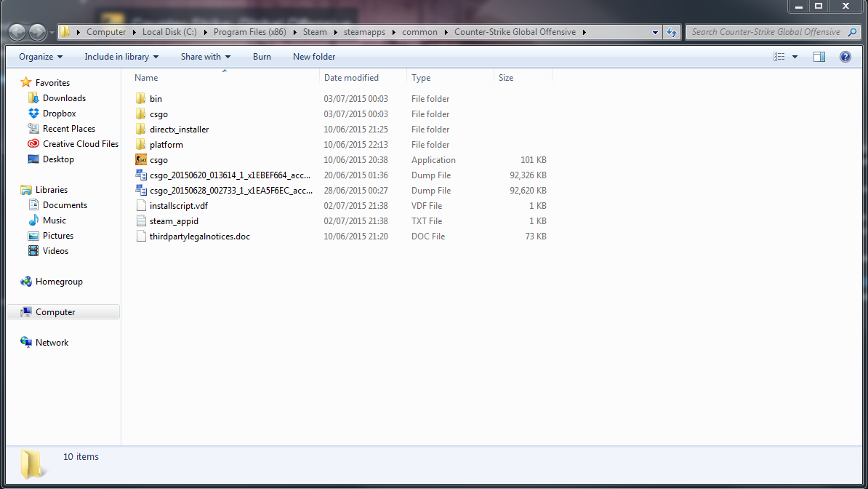Screen dimensions: 868x489
Task: Open Creative Cloud Files in the sidebar
Action: 73,143
